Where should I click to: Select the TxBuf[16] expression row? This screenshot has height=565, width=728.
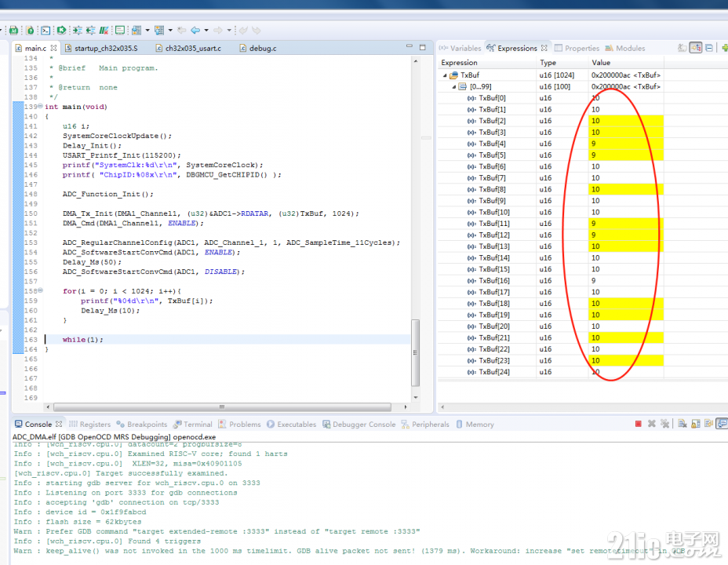[551, 281]
